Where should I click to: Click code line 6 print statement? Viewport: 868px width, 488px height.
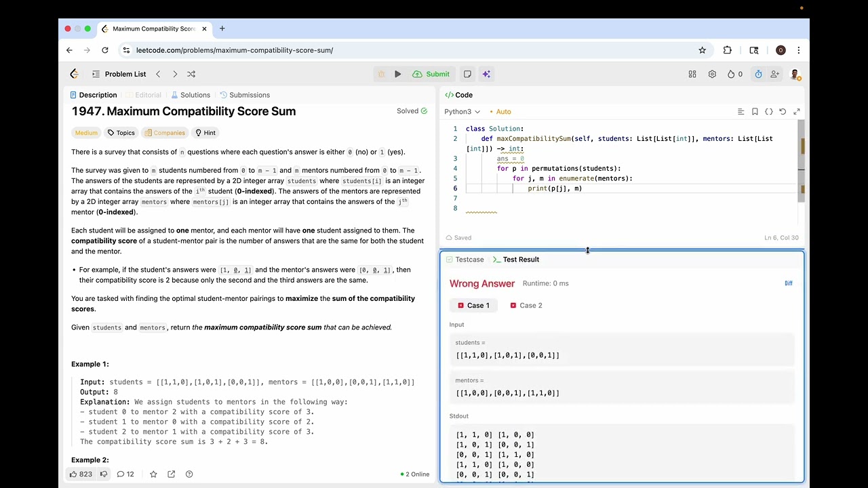pos(555,188)
